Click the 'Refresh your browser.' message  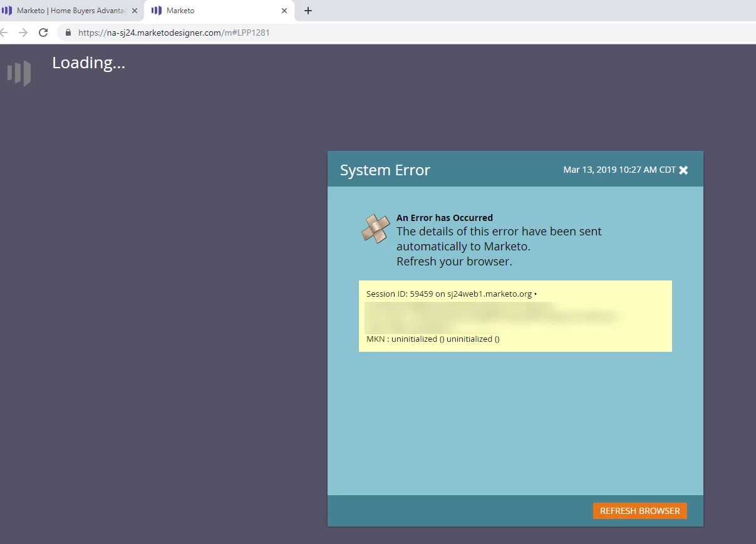coord(454,262)
